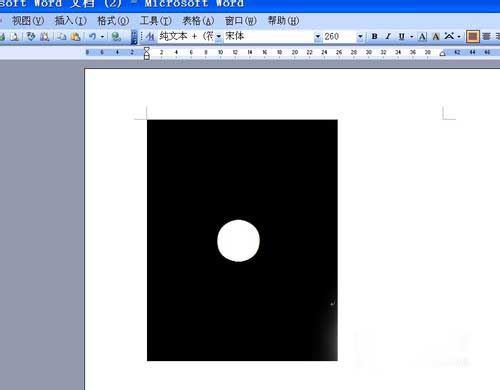Click the spelling and grammar check icon

pos(31,37)
